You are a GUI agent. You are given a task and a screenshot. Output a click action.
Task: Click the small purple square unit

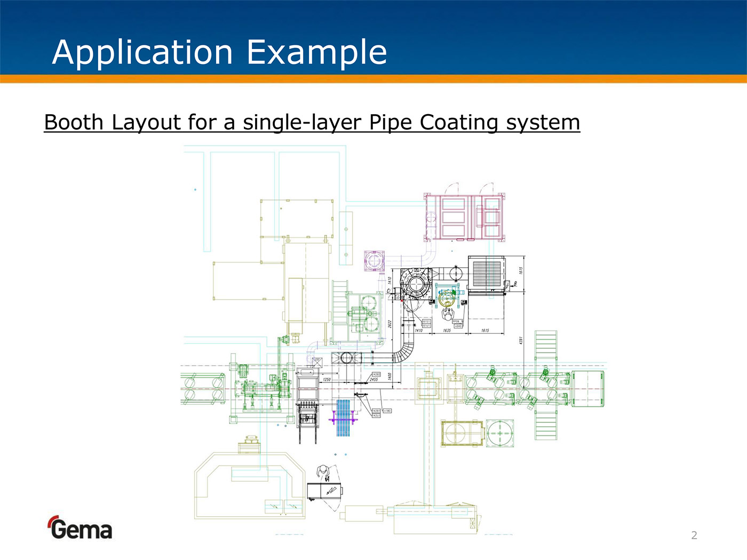tap(374, 260)
